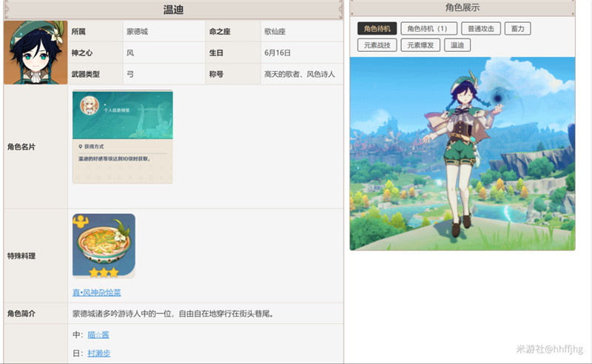Image resolution: width=592 pixels, height=364 pixels.
Task: Switch to the 角色待机（1） tab
Action: pos(428,29)
